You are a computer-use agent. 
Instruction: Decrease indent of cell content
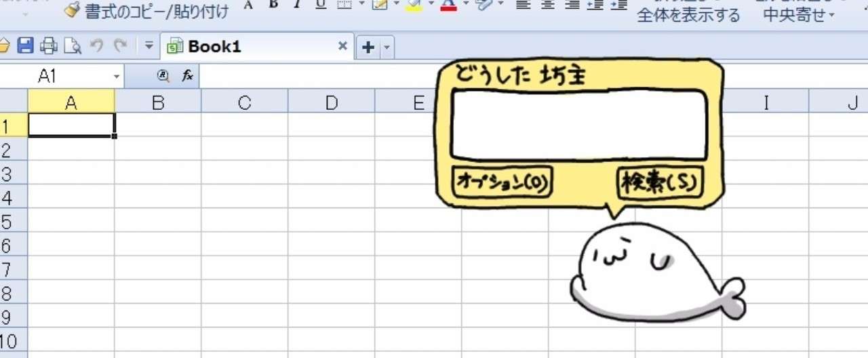[595, 4]
